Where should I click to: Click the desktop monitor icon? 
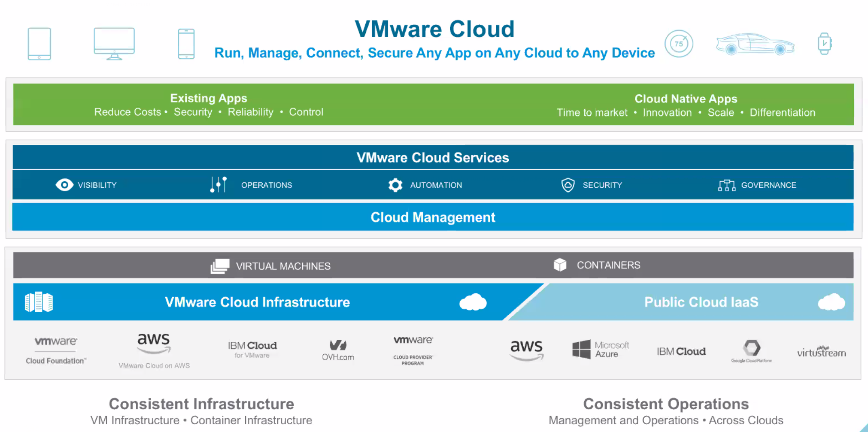pos(114,44)
